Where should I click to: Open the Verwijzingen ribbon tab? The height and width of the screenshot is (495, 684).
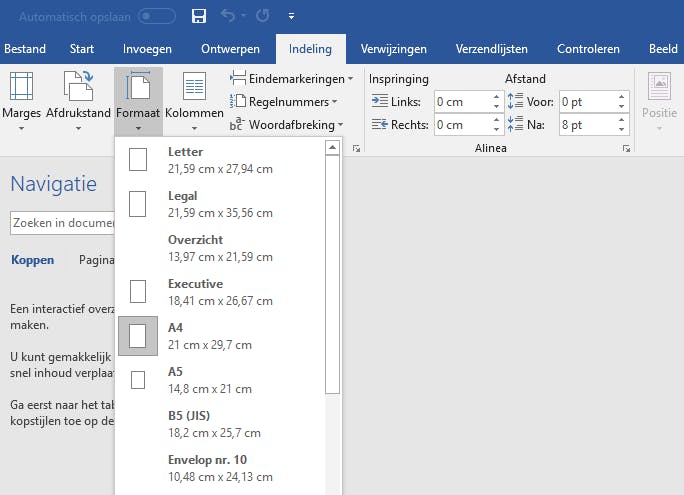coord(393,49)
